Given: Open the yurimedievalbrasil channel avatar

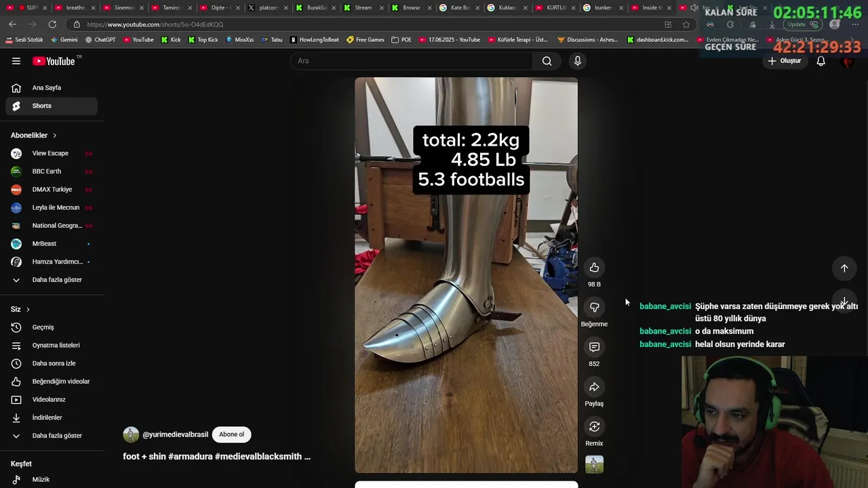Looking at the screenshot, I should coord(131,434).
